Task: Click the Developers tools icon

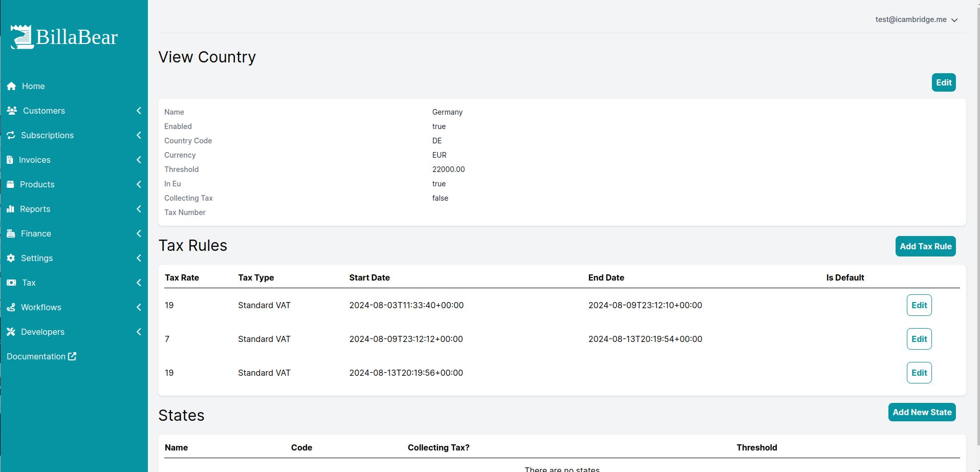Action: click(x=11, y=332)
